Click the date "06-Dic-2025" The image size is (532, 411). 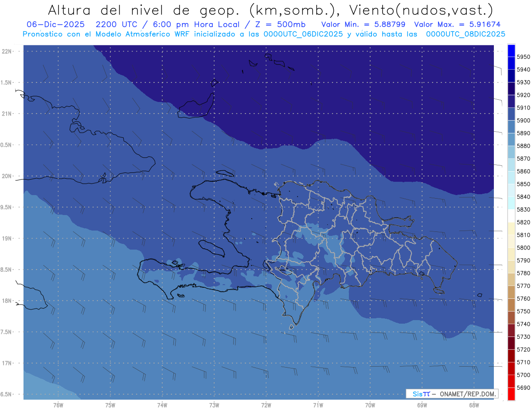click(x=55, y=24)
